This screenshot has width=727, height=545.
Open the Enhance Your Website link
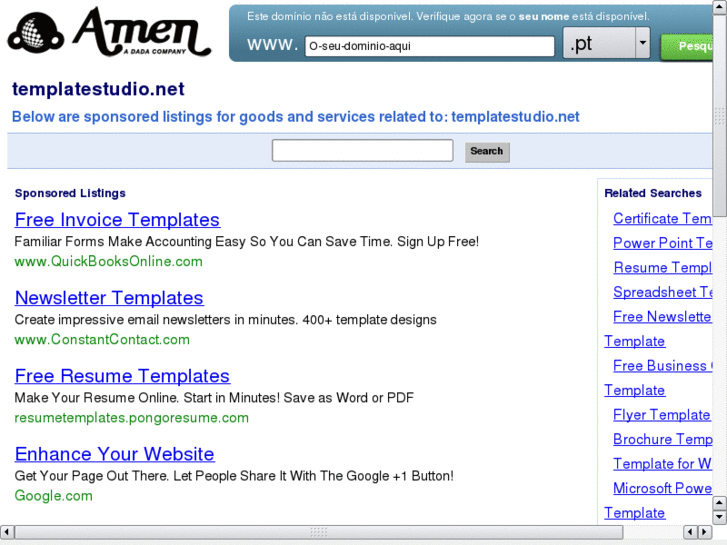115,454
